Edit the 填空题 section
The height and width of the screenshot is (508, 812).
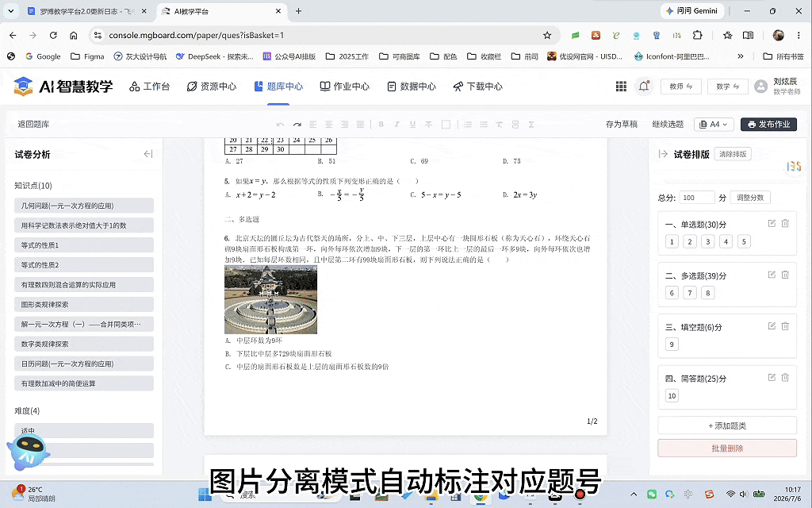coord(772,326)
